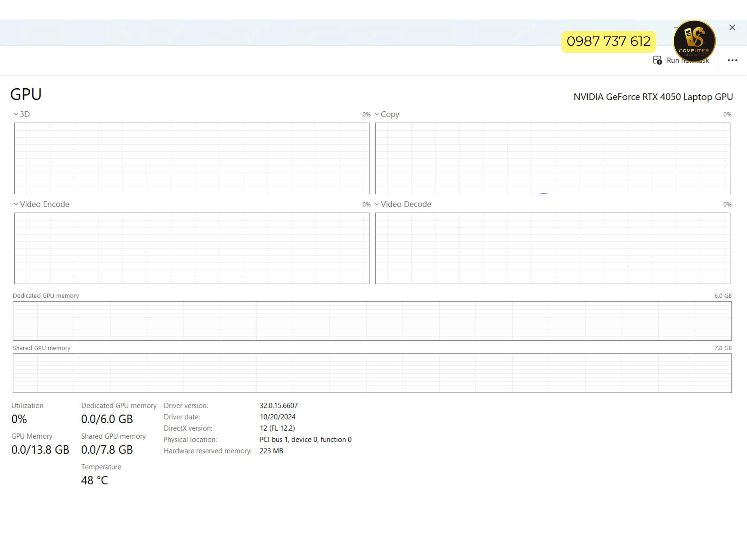Click the Video Encode usage graph
This screenshot has height=560, width=747.
[192, 249]
